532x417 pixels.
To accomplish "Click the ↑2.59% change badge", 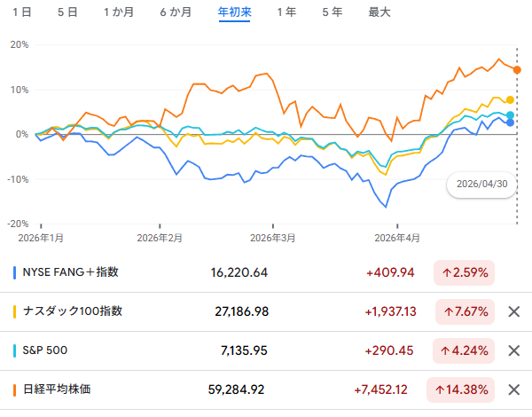I will (x=464, y=272).
